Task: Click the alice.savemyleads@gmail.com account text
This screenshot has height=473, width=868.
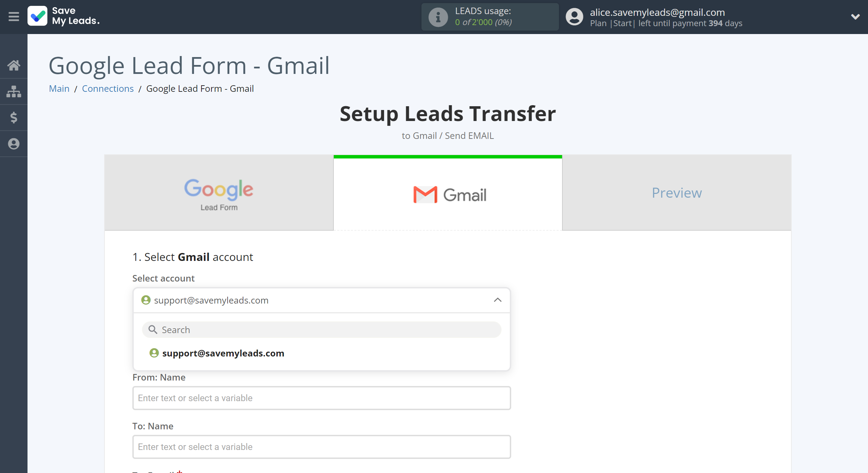Action: point(657,12)
